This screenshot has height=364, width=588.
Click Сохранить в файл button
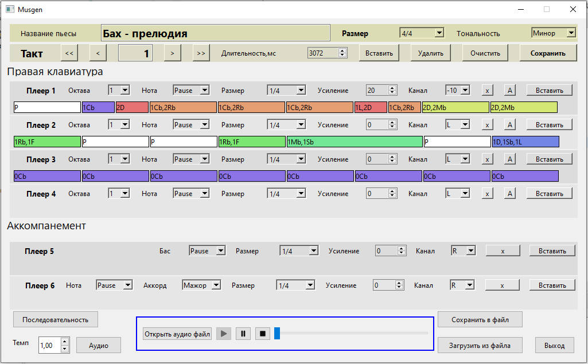pyautogui.click(x=480, y=319)
